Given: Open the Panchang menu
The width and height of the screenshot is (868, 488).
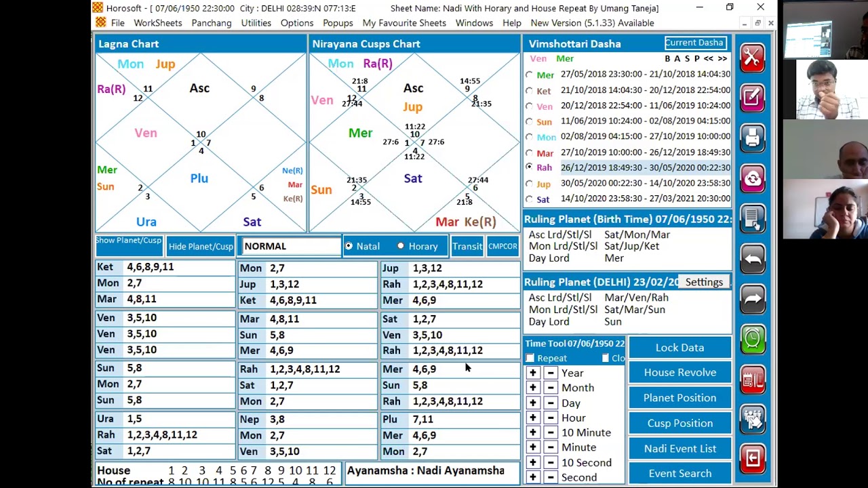Looking at the screenshot, I should click(212, 23).
